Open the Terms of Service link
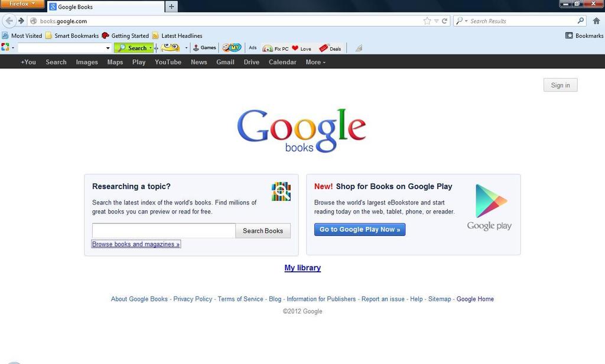Screen dimensions: 605x364 point(240,299)
